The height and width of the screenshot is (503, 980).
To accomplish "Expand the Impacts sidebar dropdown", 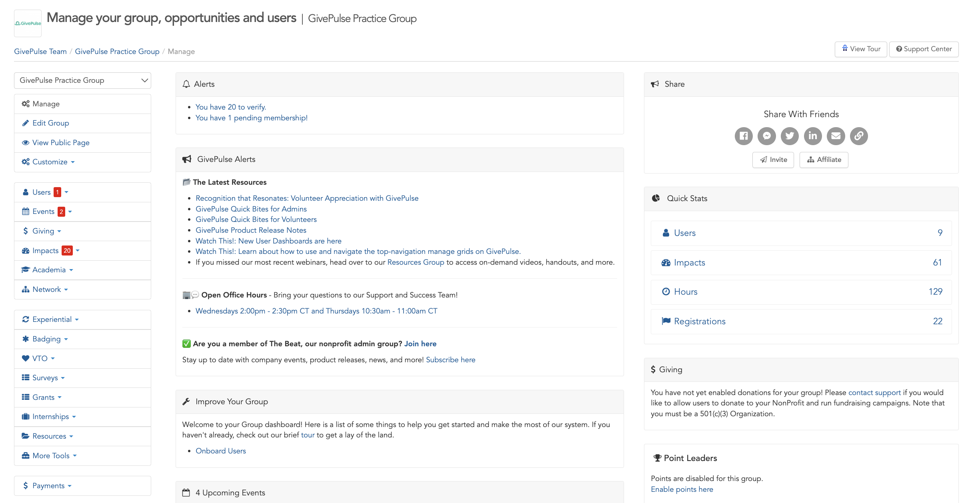I will pyautogui.click(x=78, y=251).
